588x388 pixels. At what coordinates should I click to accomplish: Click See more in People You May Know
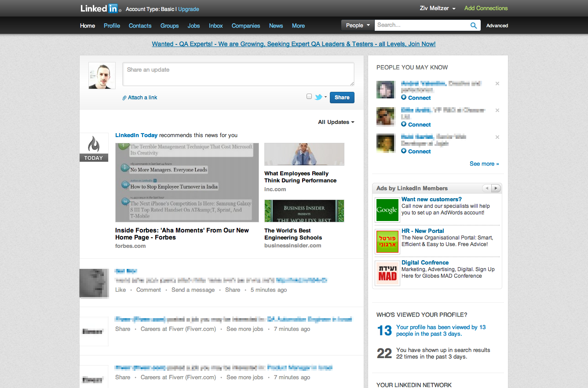pyautogui.click(x=484, y=164)
